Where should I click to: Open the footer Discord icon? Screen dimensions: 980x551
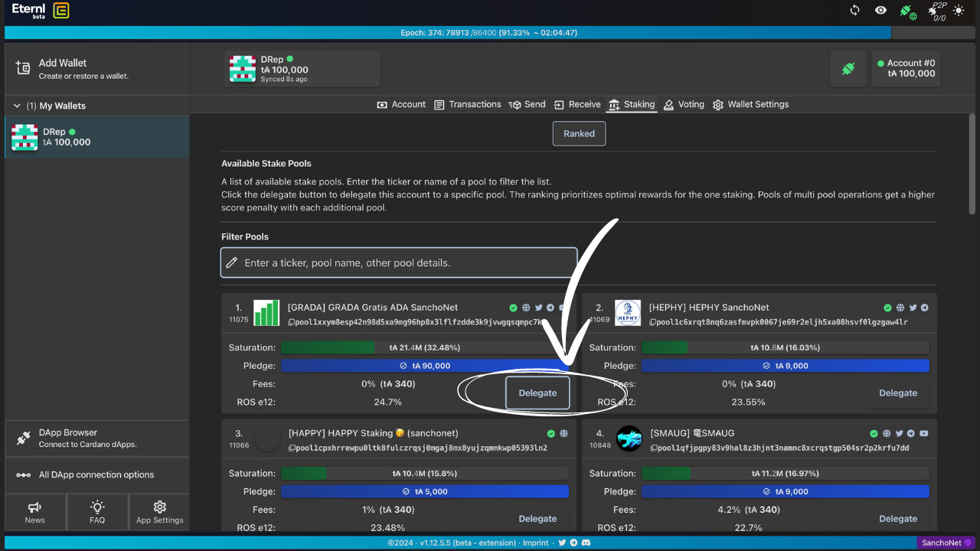click(x=586, y=543)
